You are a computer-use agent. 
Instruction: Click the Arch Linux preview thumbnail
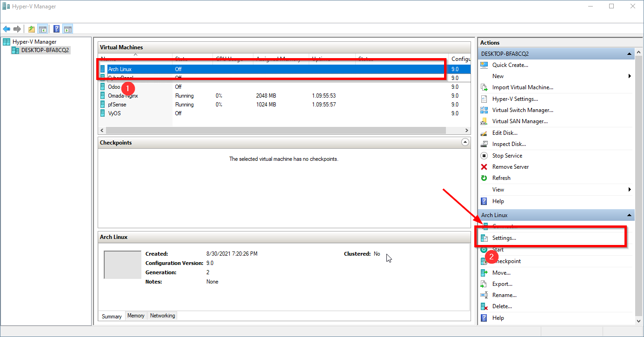coord(122,265)
